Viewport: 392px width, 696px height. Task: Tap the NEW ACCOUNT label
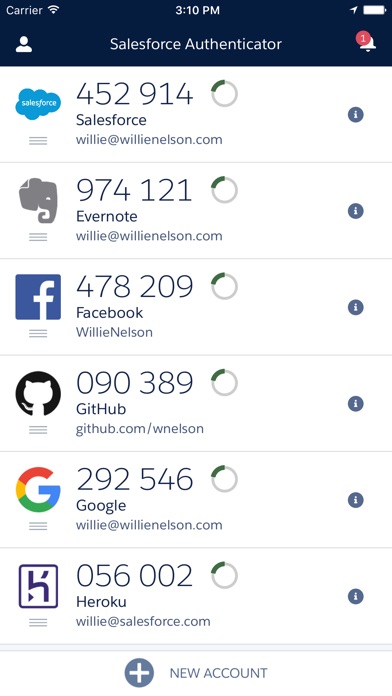[x=218, y=673]
